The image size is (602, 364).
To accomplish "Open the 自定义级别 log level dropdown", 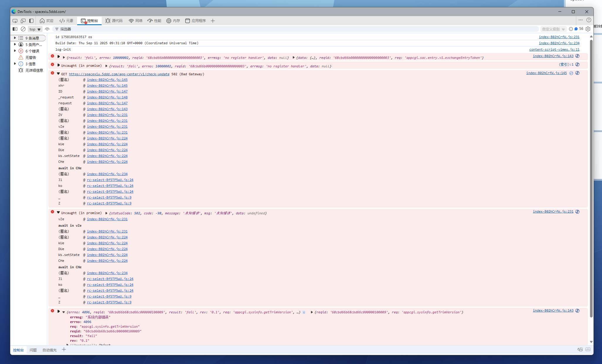I will point(553,29).
